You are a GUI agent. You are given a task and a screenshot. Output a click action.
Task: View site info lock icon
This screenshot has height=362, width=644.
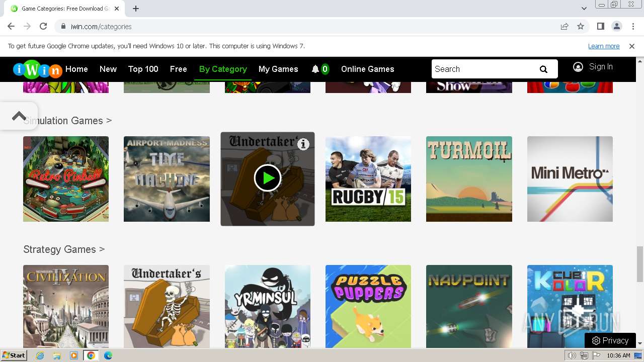pyautogui.click(x=63, y=26)
